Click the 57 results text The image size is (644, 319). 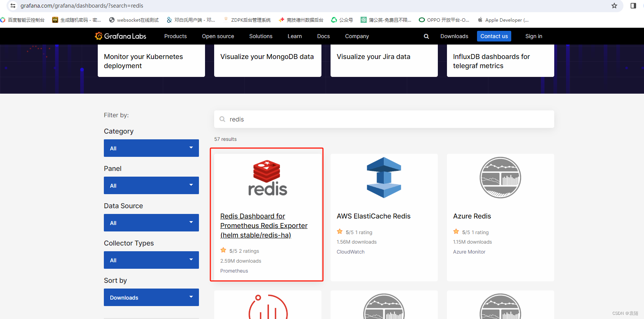tap(226, 139)
